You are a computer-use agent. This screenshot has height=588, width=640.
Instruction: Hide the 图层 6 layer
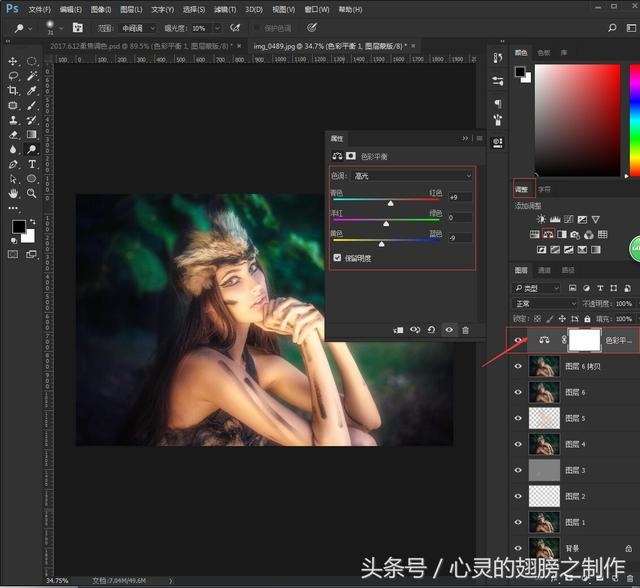[518, 392]
